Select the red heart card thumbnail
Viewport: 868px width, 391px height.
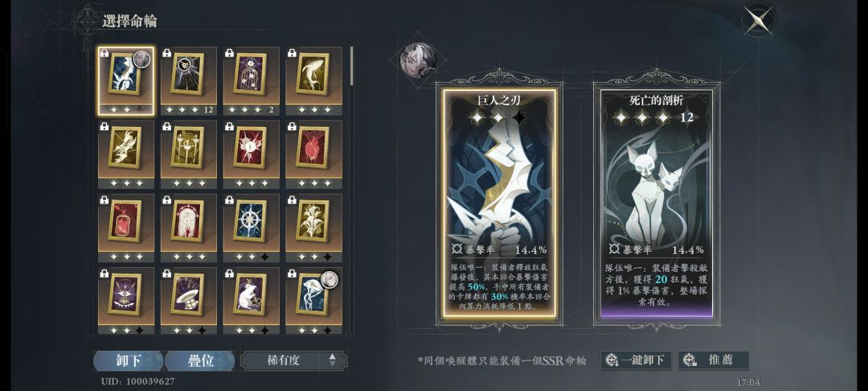tap(313, 154)
